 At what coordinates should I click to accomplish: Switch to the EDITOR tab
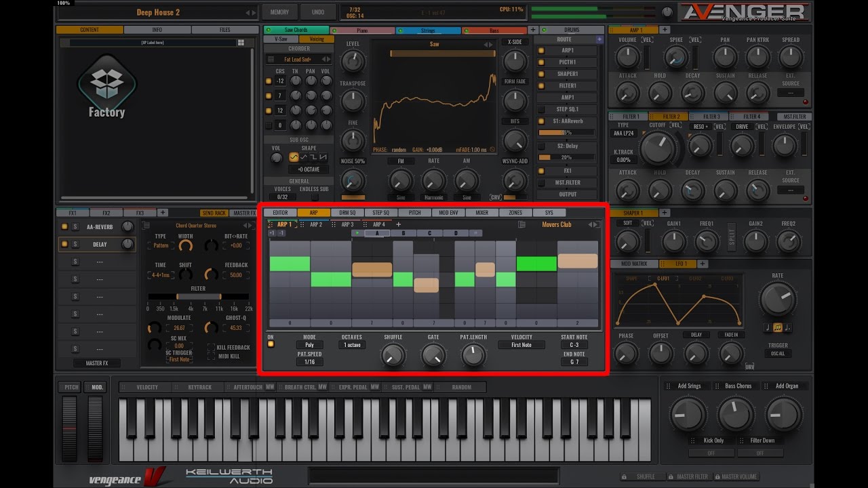(x=280, y=213)
